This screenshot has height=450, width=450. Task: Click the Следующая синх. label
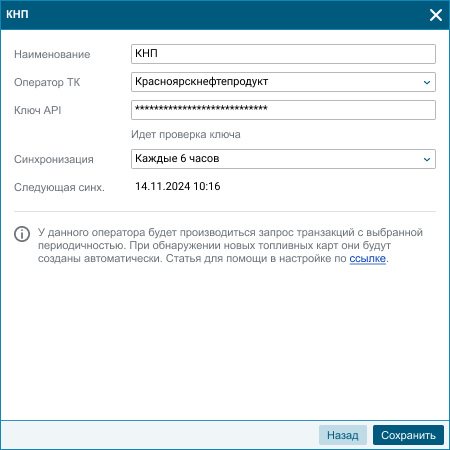click(59, 187)
